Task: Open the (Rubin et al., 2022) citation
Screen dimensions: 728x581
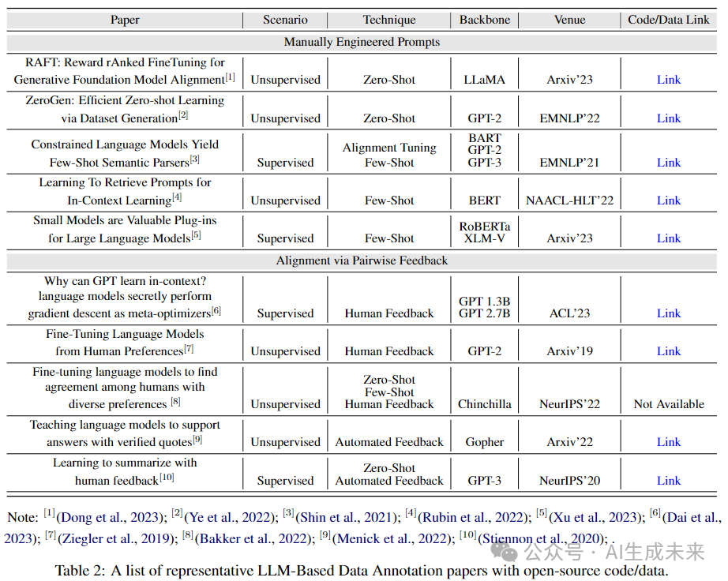Action: 474,517
